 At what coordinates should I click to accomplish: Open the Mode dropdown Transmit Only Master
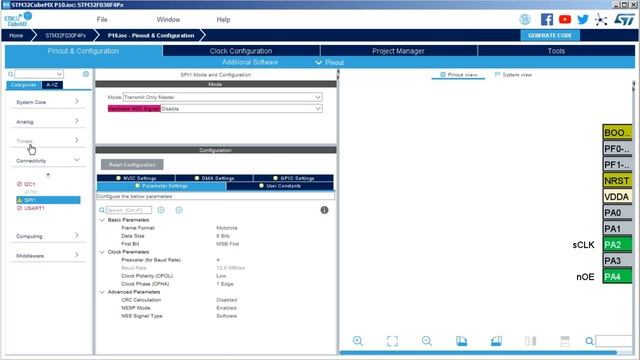point(222,97)
